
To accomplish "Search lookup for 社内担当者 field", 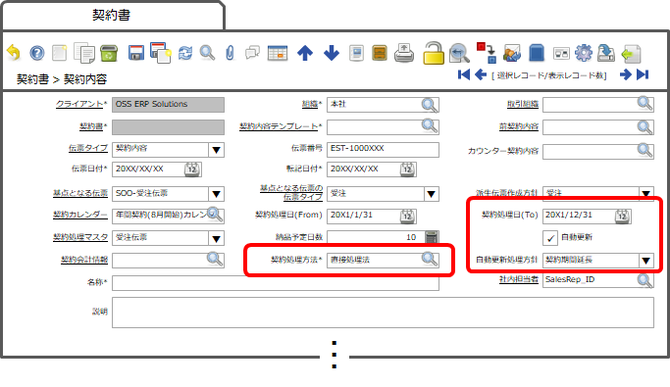I will [645, 281].
